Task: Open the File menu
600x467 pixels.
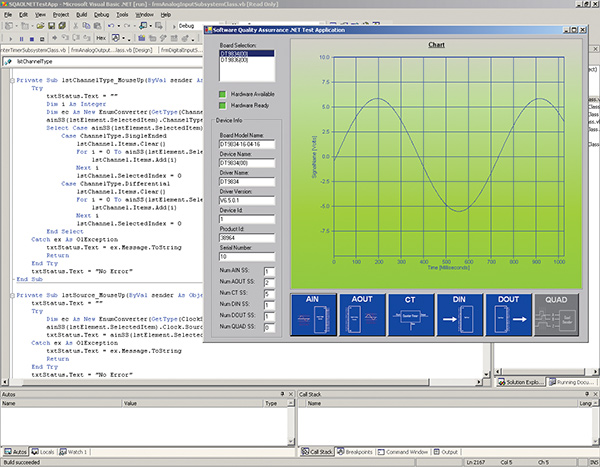Action: click(8, 15)
